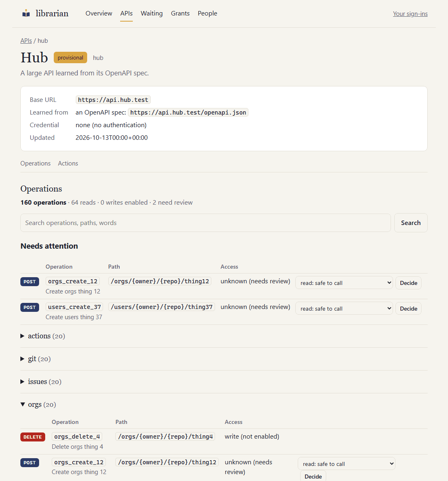
Task: Click the OpenAPI spec URL code
Action: [x=188, y=112]
